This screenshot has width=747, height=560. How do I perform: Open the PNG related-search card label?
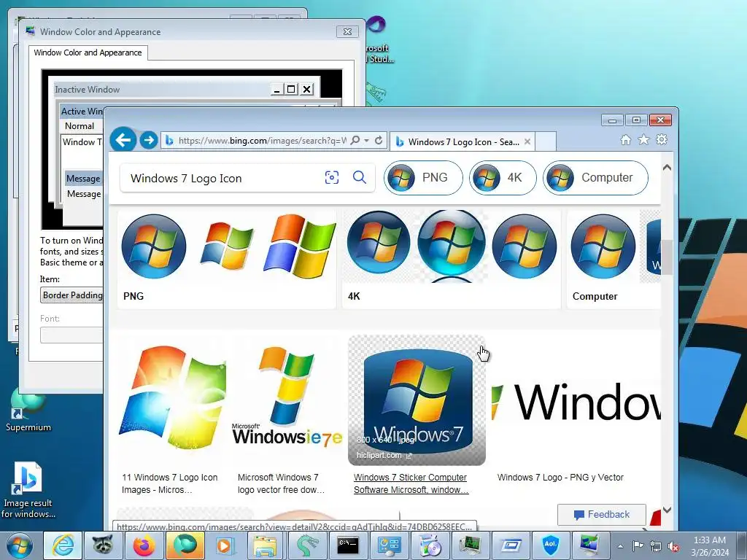pos(133,296)
